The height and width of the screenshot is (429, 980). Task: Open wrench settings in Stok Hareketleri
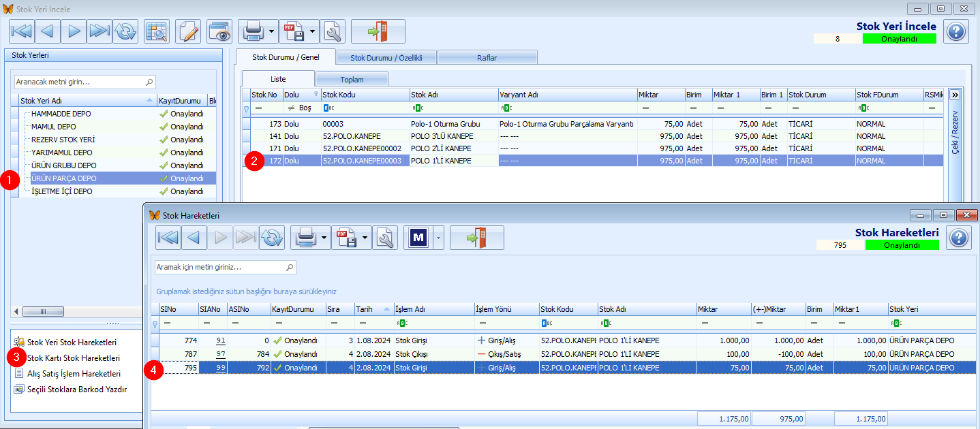pyautogui.click(x=384, y=238)
